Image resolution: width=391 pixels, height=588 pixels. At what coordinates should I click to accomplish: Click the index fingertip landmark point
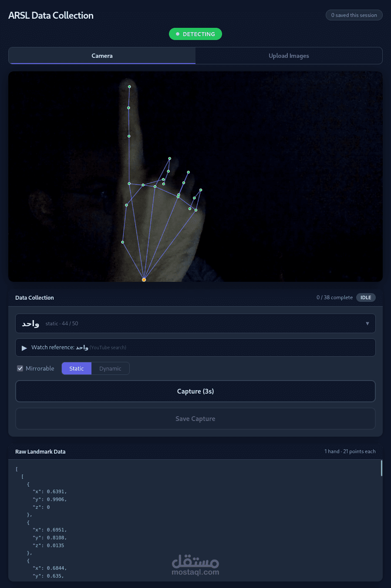(129, 87)
